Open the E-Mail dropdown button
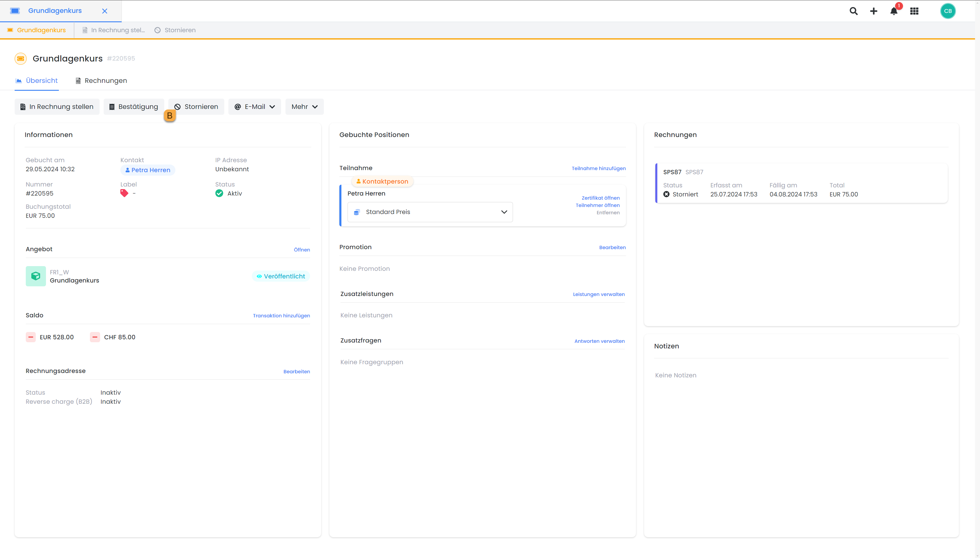Screen dimensions: 980x558 (x=254, y=107)
